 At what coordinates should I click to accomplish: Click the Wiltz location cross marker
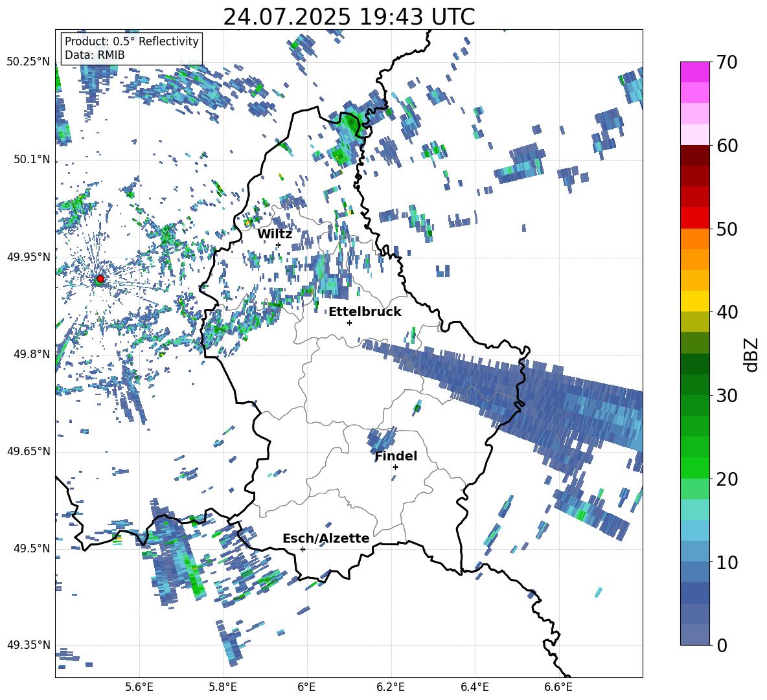pos(279,245)
